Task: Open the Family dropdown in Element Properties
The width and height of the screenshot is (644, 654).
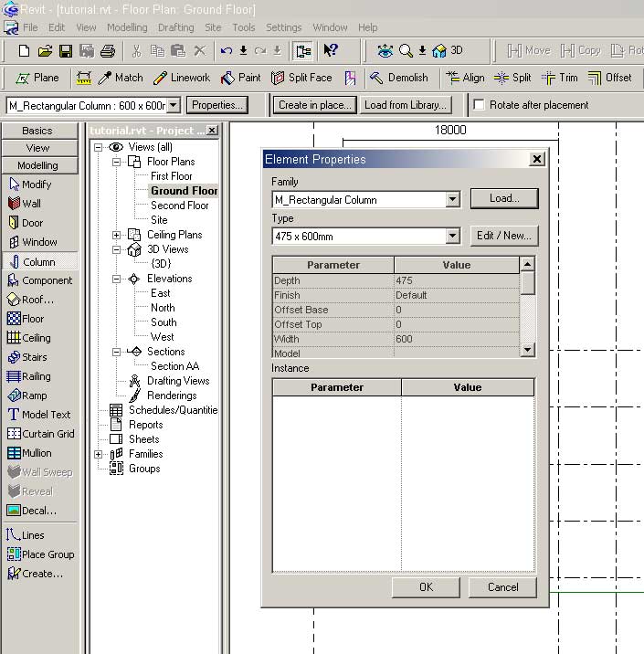Action: click(452, 199)
